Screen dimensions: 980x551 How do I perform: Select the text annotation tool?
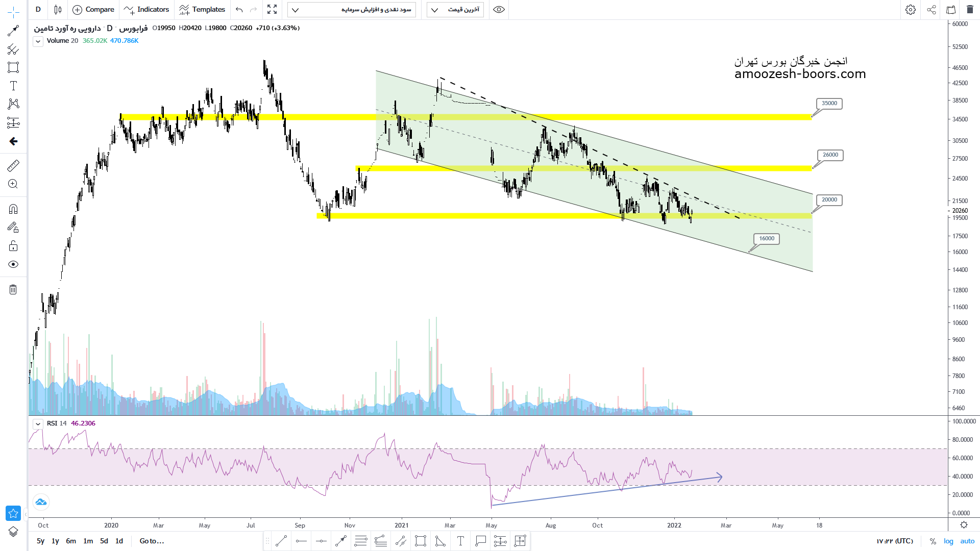coord(13,86)
